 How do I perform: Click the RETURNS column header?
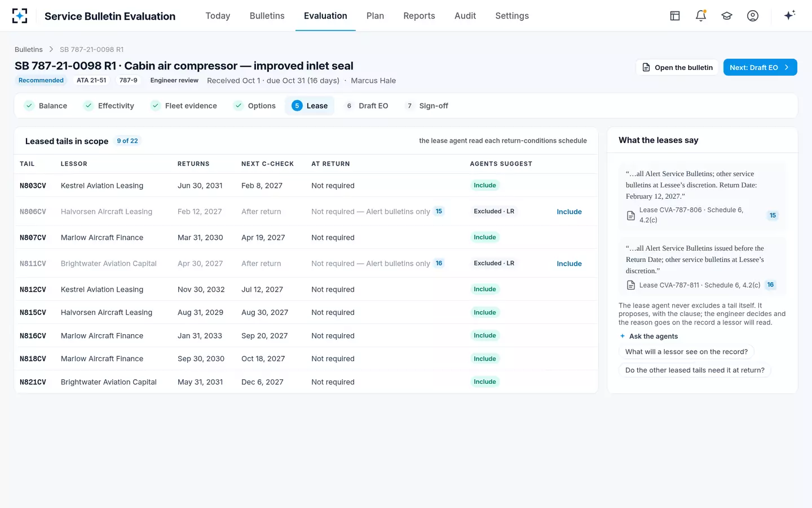click(x=193, y=164)
